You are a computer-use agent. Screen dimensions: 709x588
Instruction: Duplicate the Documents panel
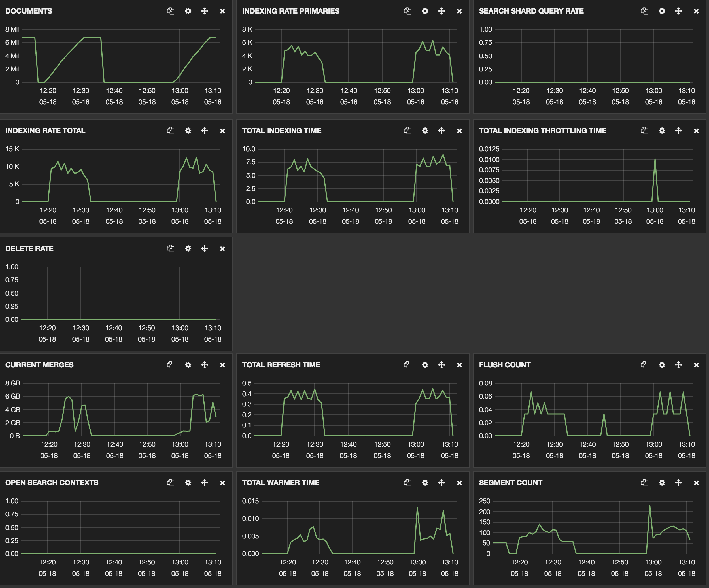171,11
